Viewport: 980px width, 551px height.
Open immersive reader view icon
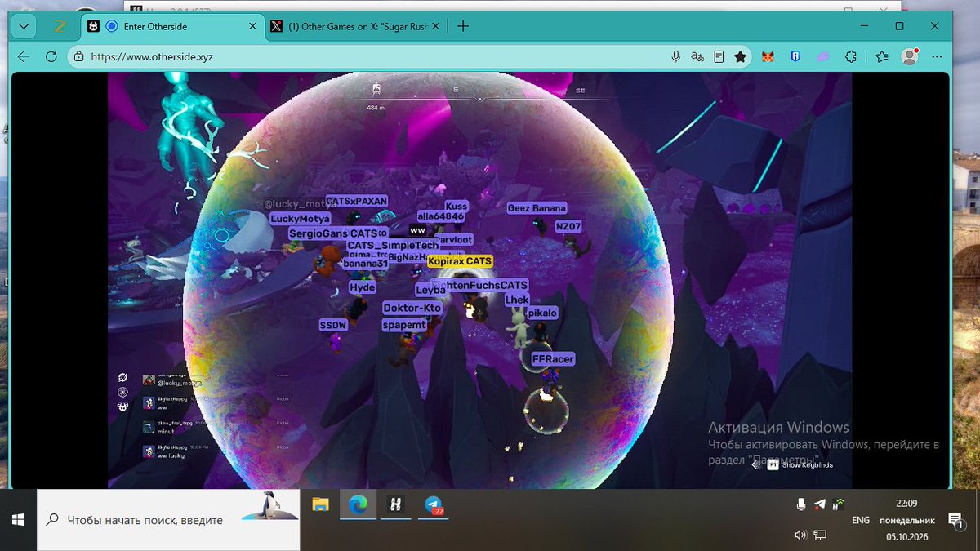719,56
